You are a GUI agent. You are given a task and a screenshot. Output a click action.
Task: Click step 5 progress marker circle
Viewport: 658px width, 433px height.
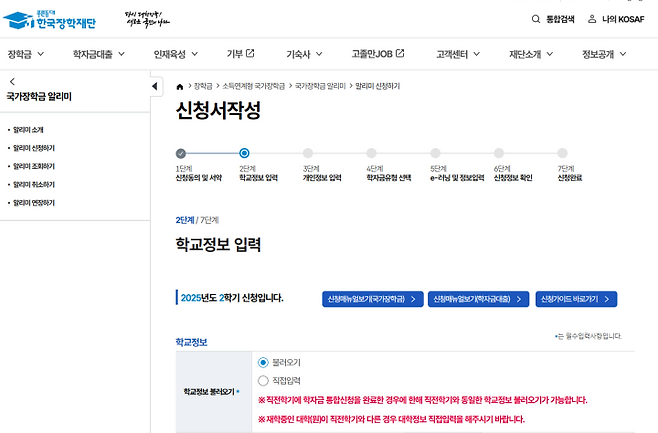tap(435, 153)
